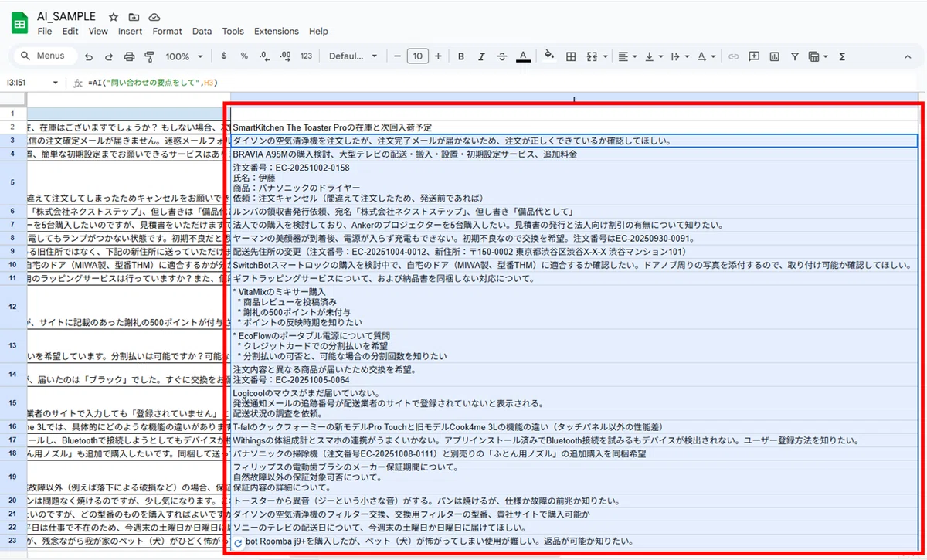This screenshot has width=927, height=560.
Task: Undo the last action
Action: [89, 56]
